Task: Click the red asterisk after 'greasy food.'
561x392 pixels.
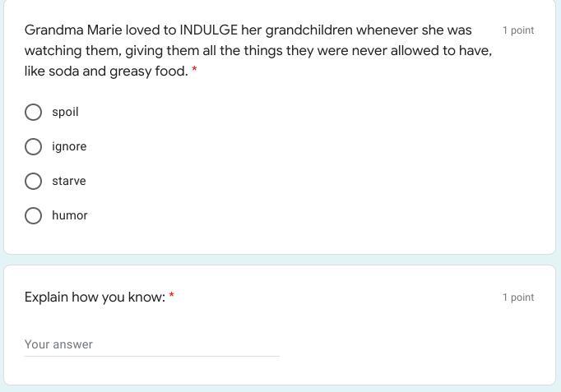Action: [x=194, y=71]
